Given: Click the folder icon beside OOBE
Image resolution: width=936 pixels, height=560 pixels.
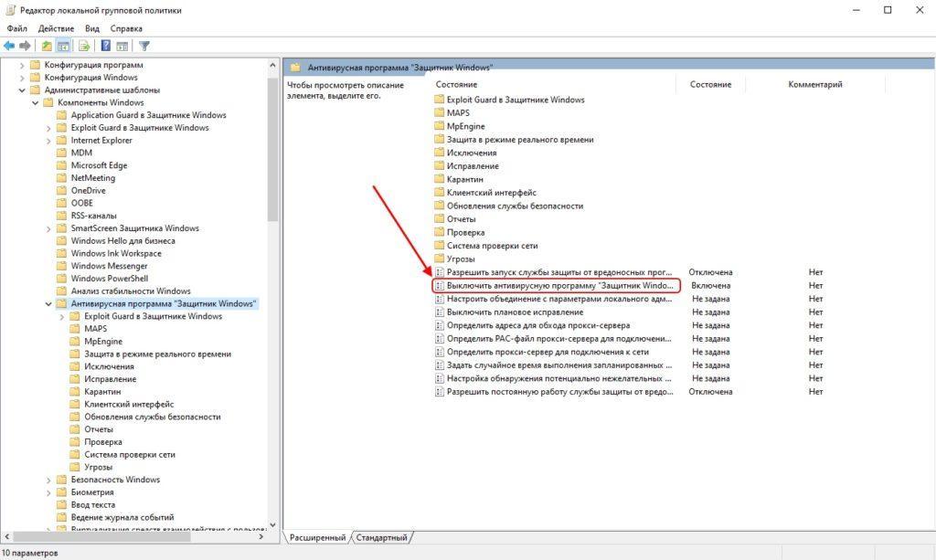Looking at the screenshot, I should (61, 204).
